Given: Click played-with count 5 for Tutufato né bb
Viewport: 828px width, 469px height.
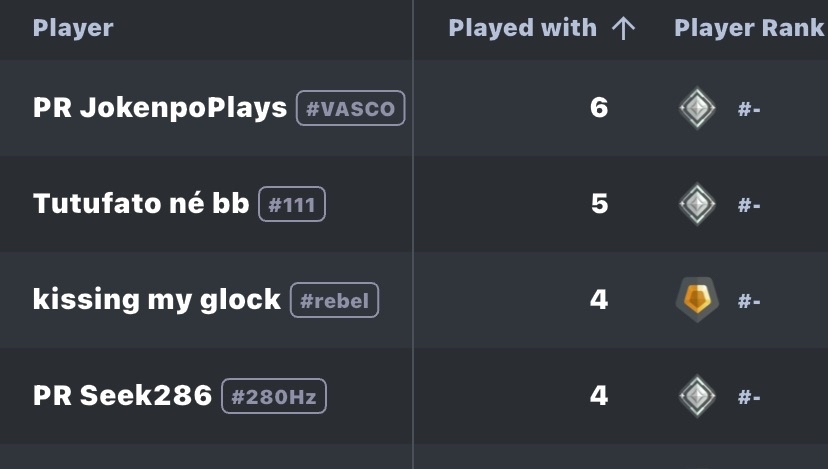Looking at the screenshot, I should pyautogui.click(x=599, y=204).
